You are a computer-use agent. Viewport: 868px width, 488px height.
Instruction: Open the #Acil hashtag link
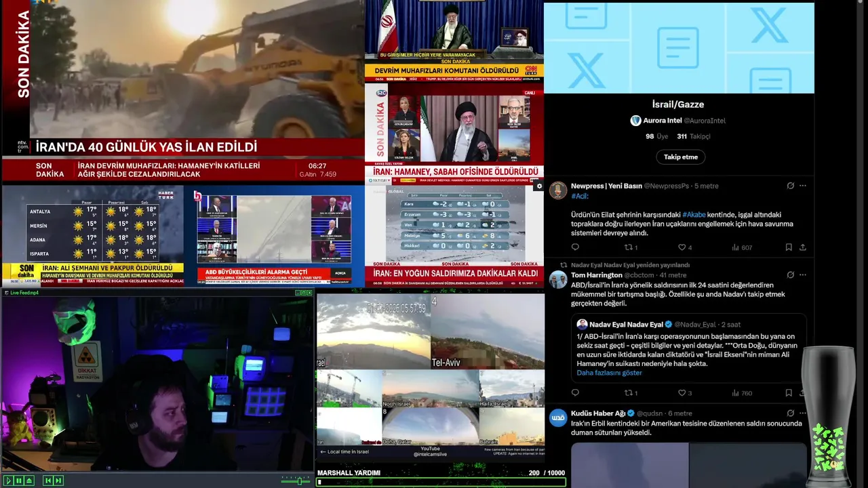click(x=580, y=196)
